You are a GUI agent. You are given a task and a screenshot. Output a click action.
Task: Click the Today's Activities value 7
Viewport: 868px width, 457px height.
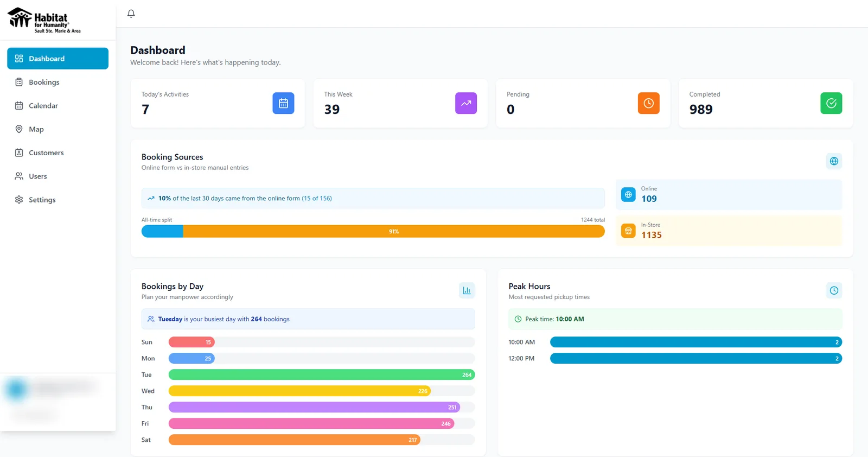coord(145,110)
